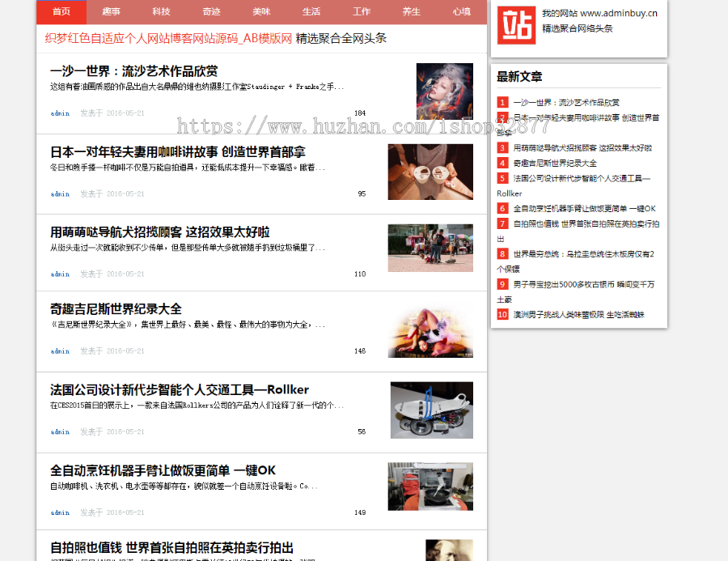Go to the 奇迹 navigation tab

[x=212, y=11]
